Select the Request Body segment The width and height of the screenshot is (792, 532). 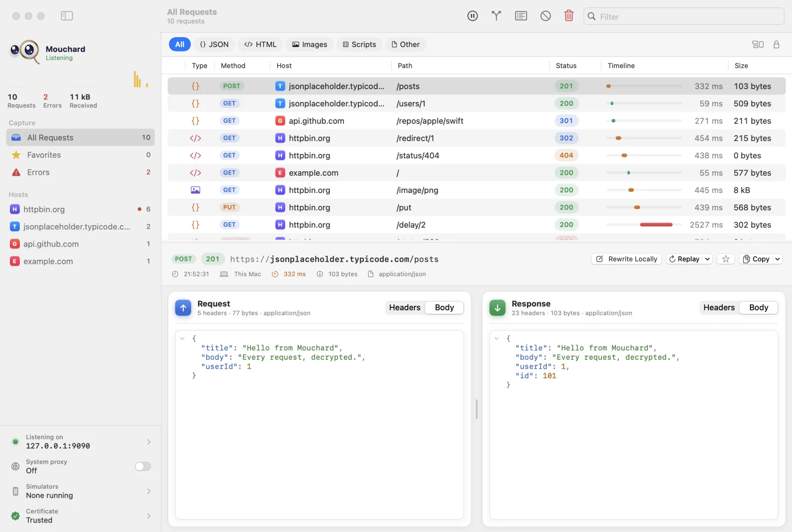444,307
